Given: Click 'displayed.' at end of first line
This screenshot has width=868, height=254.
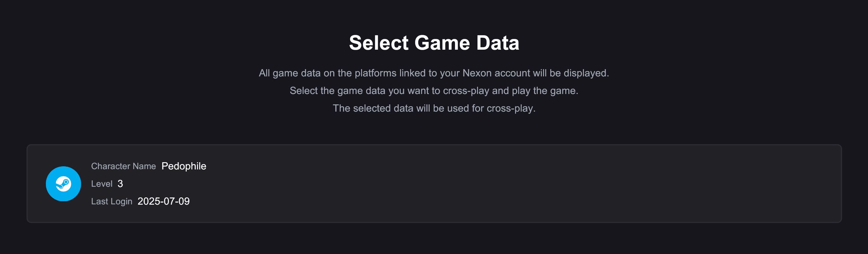Looking at the screenshot, I should click(586, 73).
